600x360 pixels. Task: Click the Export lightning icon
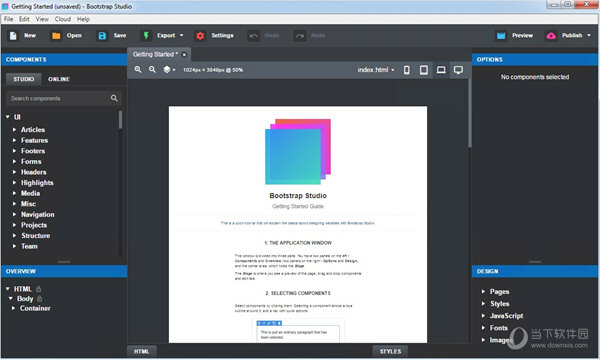tap(146, 36)
